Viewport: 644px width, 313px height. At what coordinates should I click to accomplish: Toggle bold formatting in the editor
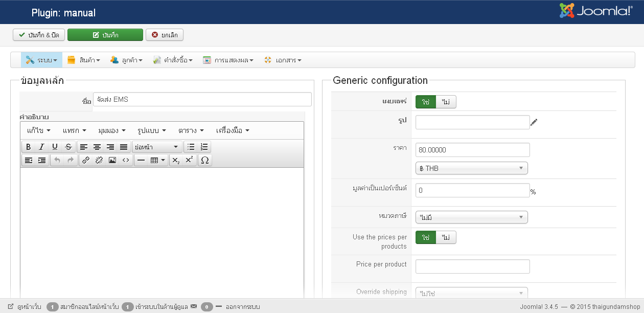point(29,147)
